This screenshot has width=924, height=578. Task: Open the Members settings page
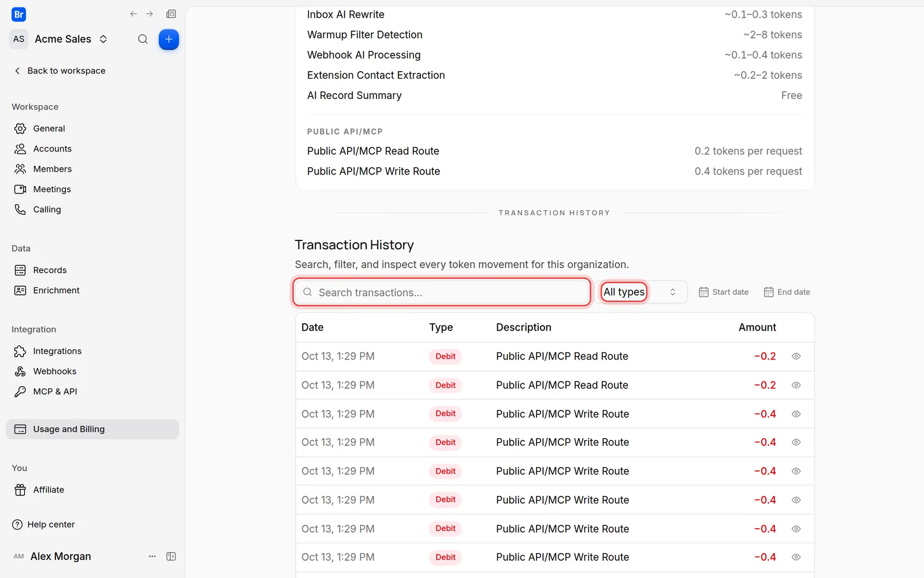tap(92, 169)
